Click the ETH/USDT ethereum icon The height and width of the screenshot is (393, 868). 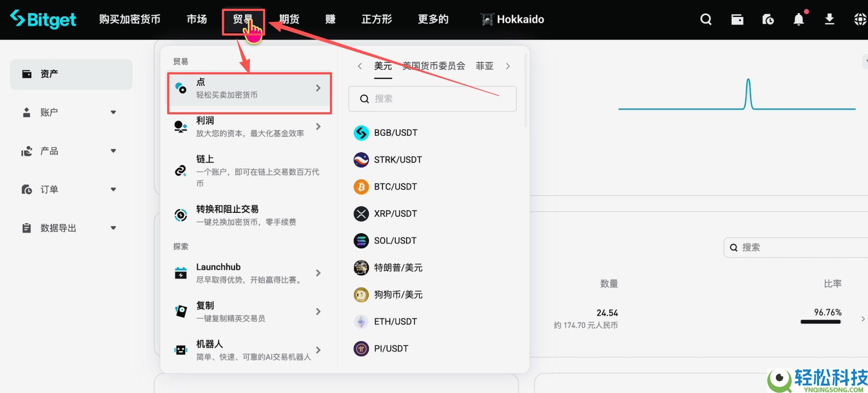pyautogui.click(x=361, y=321)
